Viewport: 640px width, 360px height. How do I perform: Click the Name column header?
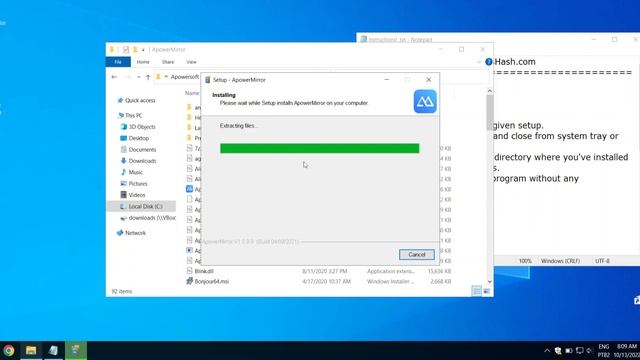pos(192,93)
